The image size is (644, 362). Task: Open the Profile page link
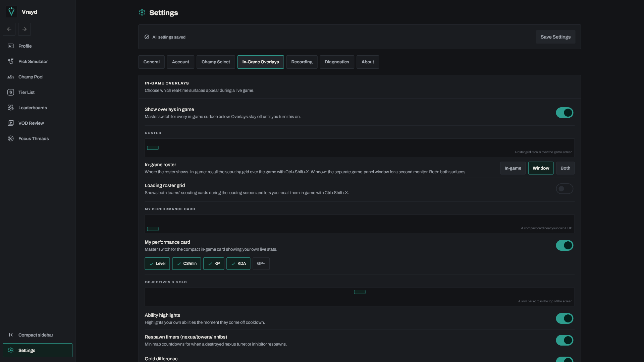38,46
